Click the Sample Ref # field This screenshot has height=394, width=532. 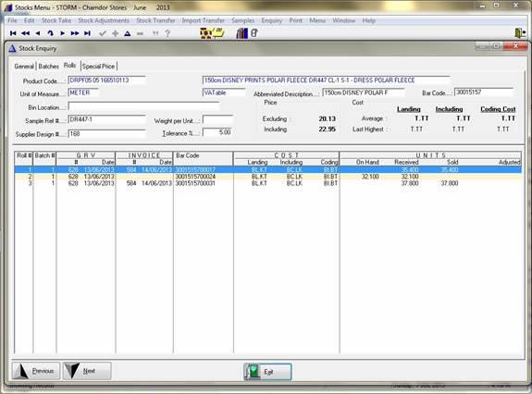[x=106, y=119]
